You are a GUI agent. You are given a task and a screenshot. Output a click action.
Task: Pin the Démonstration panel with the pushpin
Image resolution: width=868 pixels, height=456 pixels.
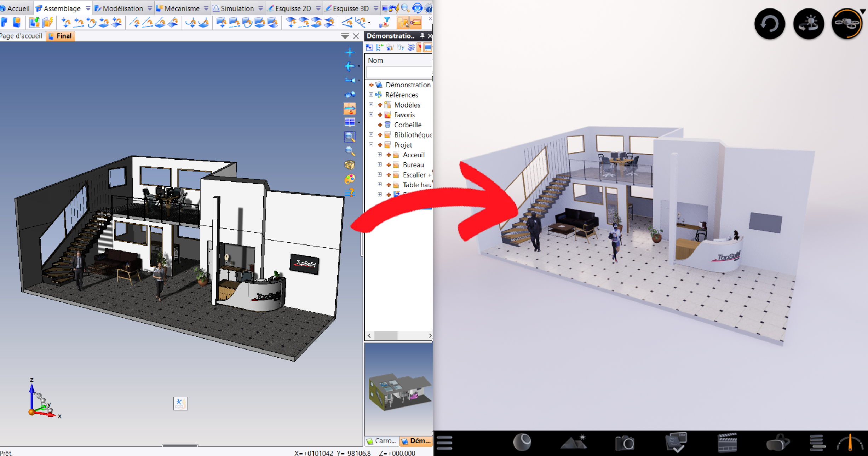coord(422,36)
